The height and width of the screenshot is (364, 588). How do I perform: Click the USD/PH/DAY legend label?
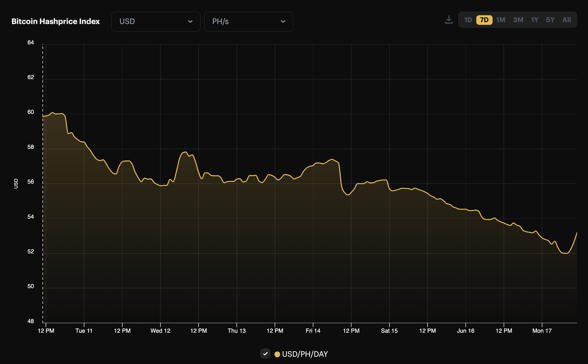305,354
